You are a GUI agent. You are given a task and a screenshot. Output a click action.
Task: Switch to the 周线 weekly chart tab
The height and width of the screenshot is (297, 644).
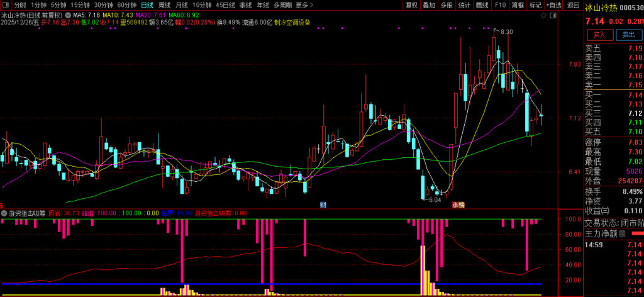(164, 4)
